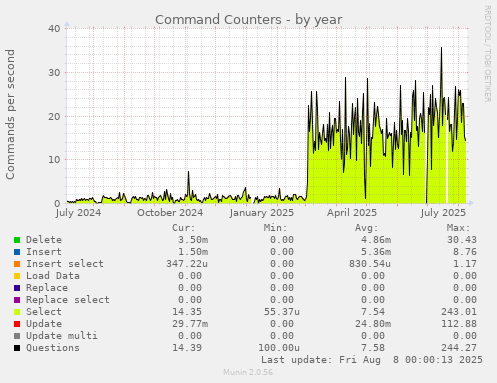Image resolution: width=497 pixels, height=383 pixels.
Task: Click the y-axis value 30
Action: point(54,72)
